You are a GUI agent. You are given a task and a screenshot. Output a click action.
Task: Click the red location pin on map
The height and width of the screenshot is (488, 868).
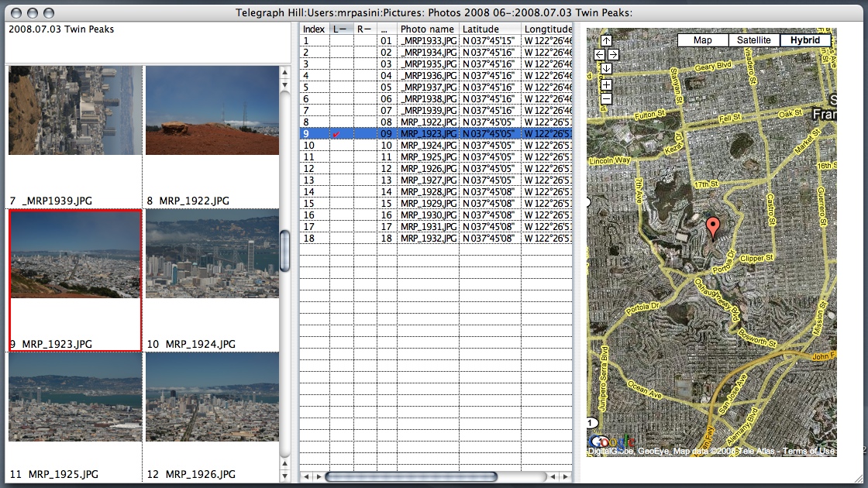coord(713,227)
